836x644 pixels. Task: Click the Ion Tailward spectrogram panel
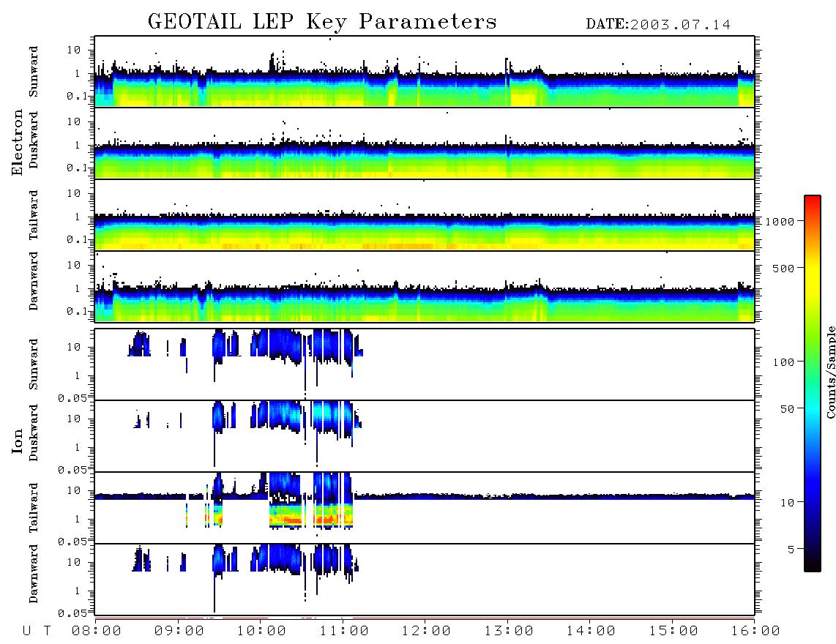point(425,508)
